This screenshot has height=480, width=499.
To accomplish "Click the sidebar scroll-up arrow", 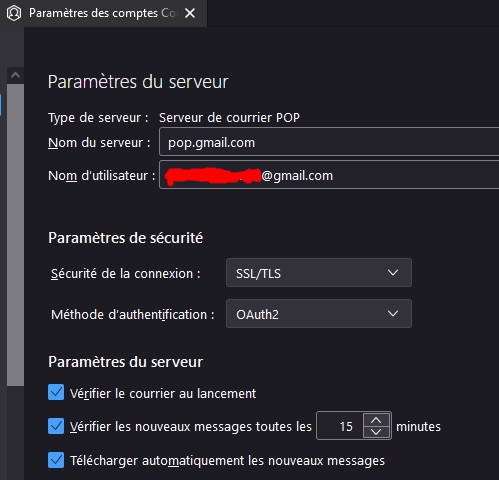I will click(15, 75).
